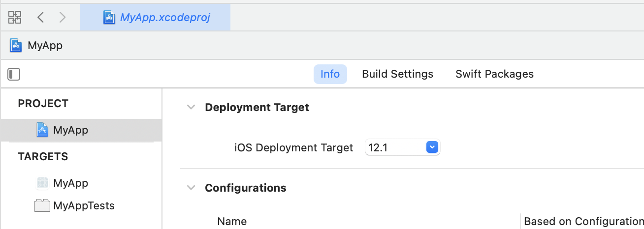This screenshot has height=229, width=644.
Task: Click the xcodeproj file icon in the tab
Action: click(x=108, y=18)
